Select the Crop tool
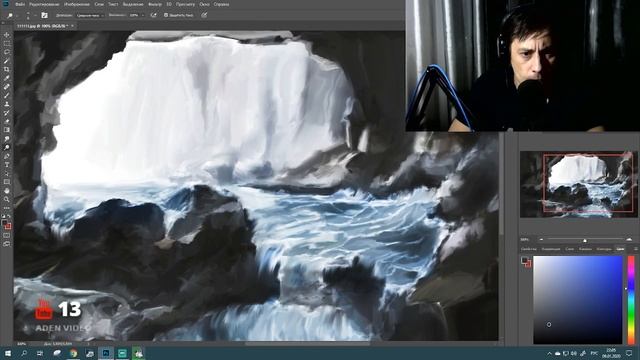The height and width of the screenshot is (360, 640). pos(7,69)
